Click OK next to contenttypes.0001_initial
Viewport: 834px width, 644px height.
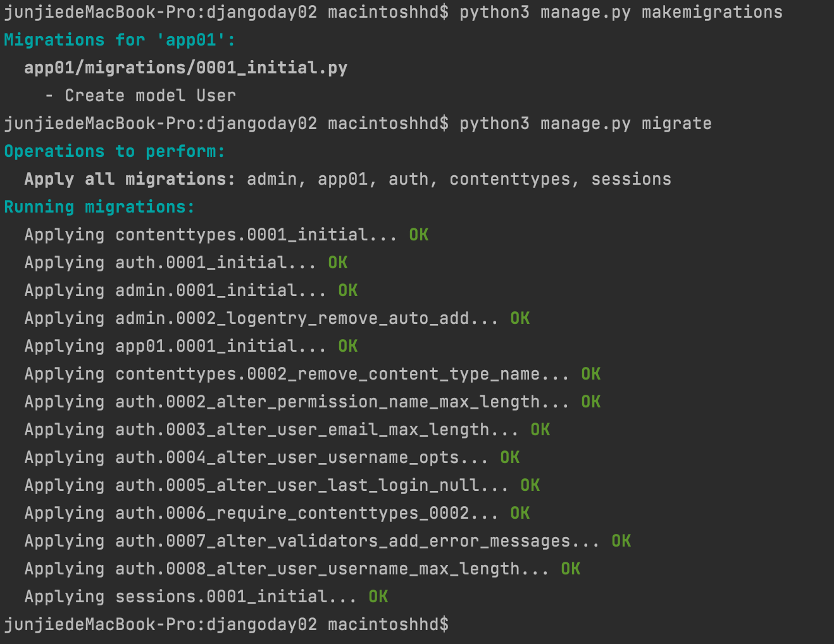(419, 235)
